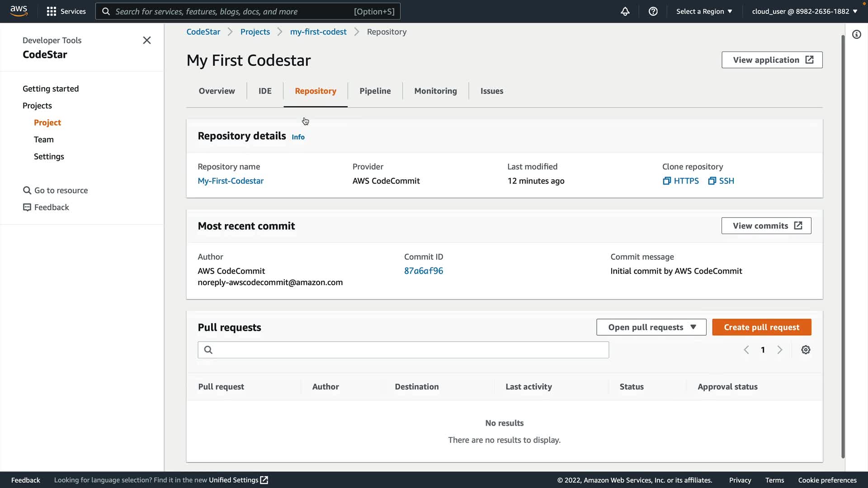Click the Create pull request button
Screen dimensions: 868x488
point(761,327)
